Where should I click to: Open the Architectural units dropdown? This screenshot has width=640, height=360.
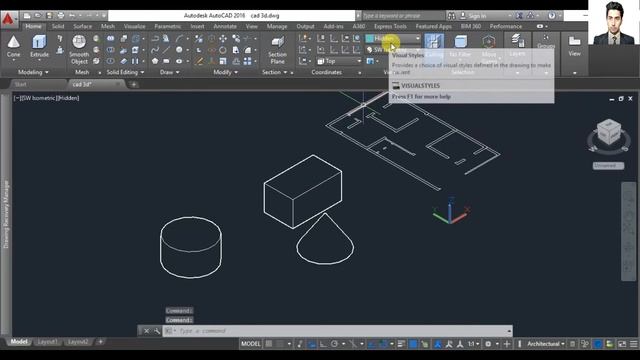click(546, 344)
